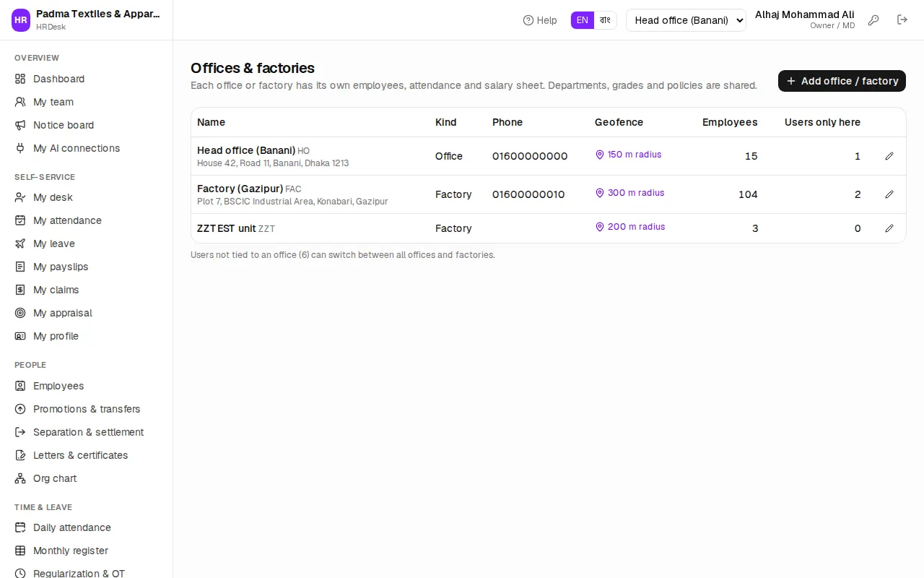Open the Help link

[540, 20]
